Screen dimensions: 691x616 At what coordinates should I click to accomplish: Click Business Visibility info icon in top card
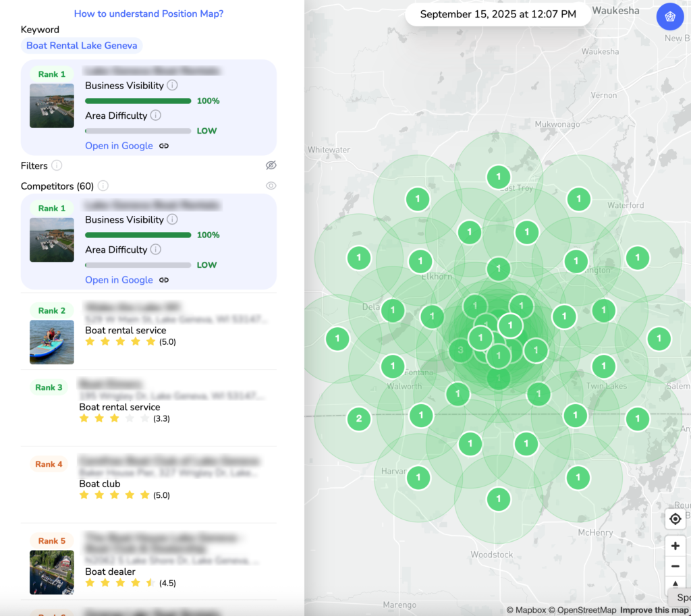click(172, 86)
